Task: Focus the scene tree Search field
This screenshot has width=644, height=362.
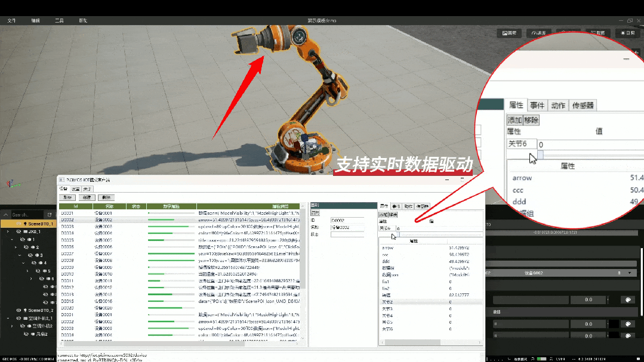Action: coord(27,215)
